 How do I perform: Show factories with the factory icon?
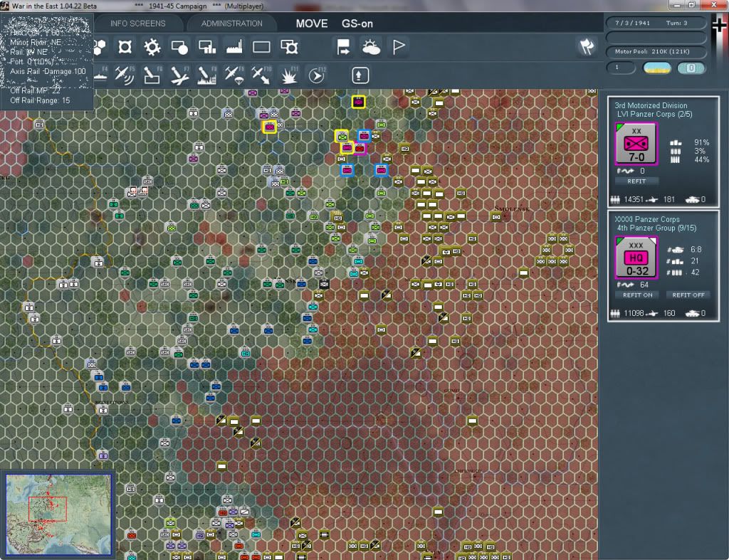pyautogui.click(x=234, y=47)
